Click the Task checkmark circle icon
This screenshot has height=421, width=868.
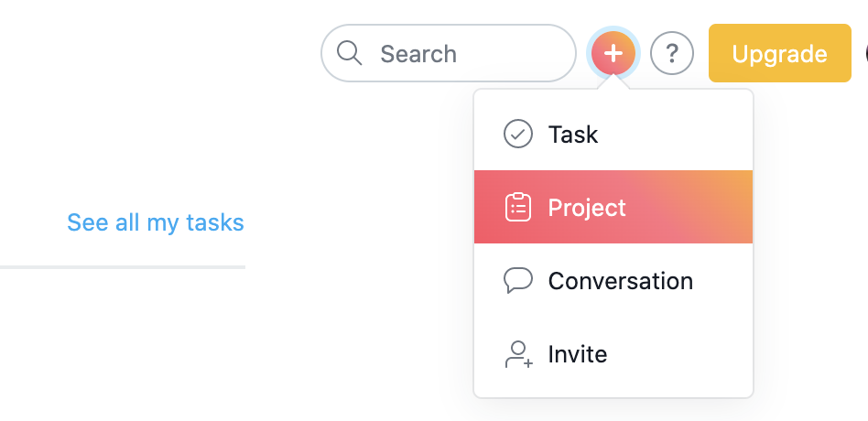[518, 134]
